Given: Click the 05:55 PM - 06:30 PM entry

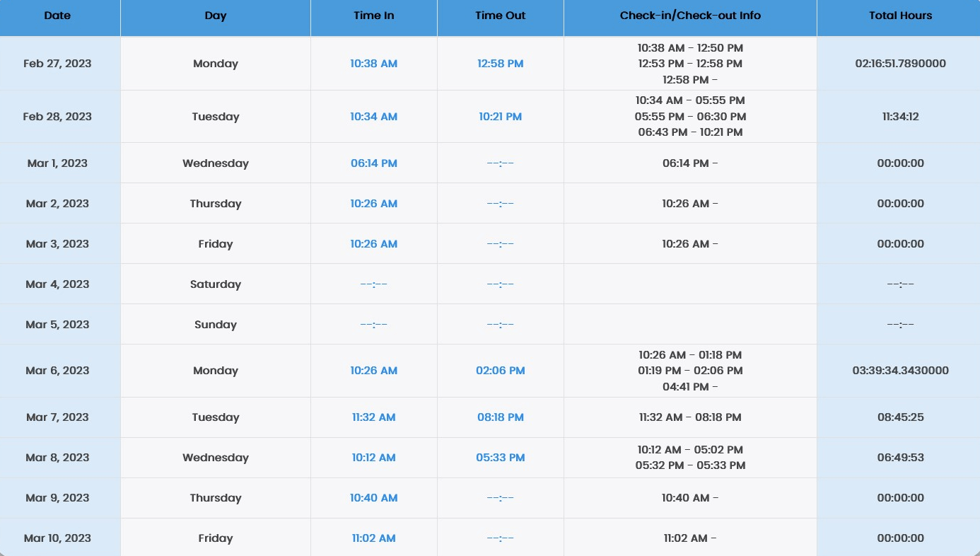Looking at the screenshot, I should pos(690,117).
